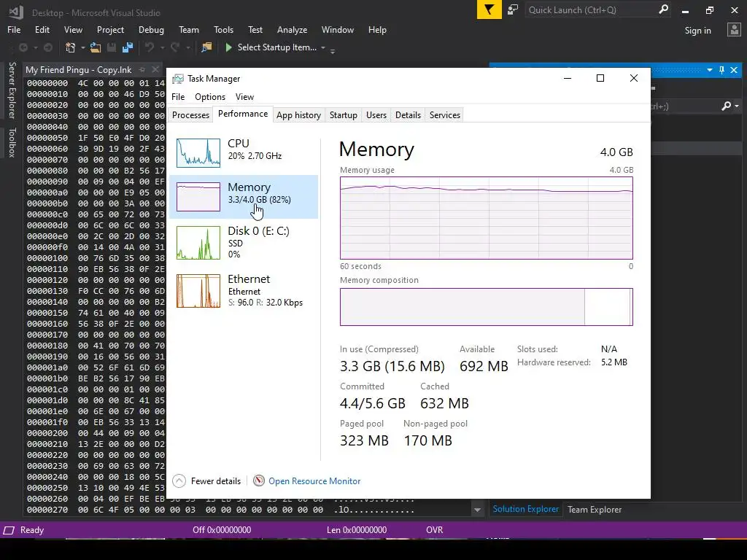This screenshot has height=560, width=747.
Task: Click the Save All toolbar icon
Action: (x=127, y=47)
